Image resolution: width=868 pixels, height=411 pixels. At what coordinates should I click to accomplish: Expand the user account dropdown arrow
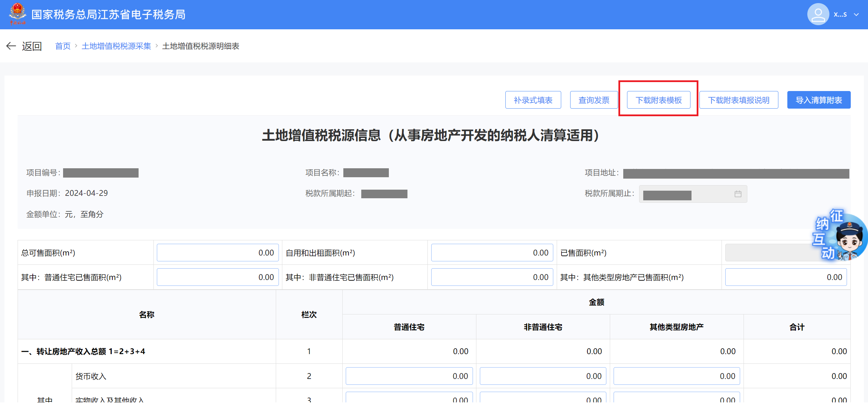856,14
